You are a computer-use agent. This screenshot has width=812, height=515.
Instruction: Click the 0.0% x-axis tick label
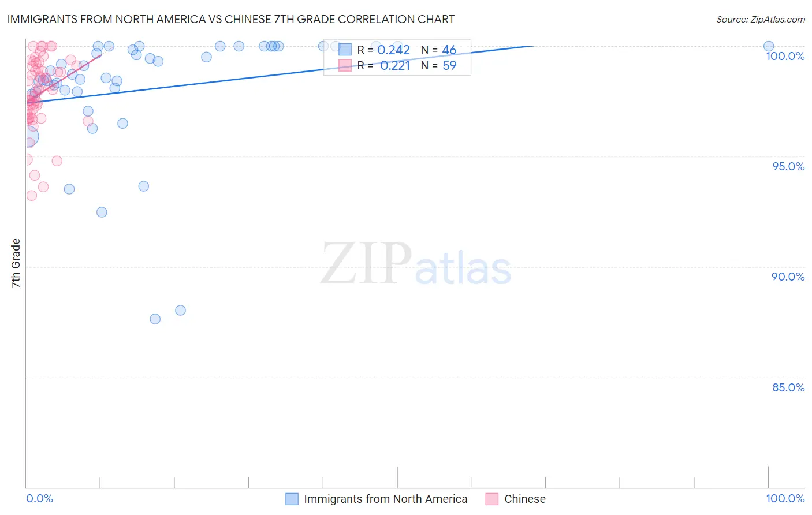click(39, 498)
